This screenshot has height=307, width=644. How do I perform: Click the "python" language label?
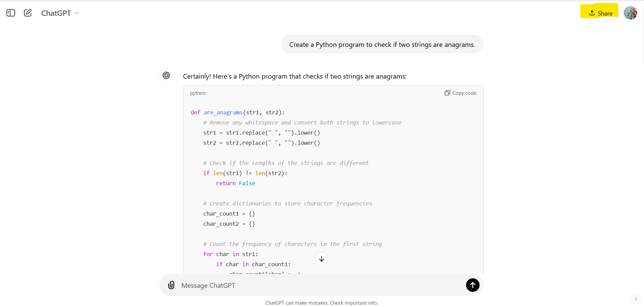(x=198, y=93)
